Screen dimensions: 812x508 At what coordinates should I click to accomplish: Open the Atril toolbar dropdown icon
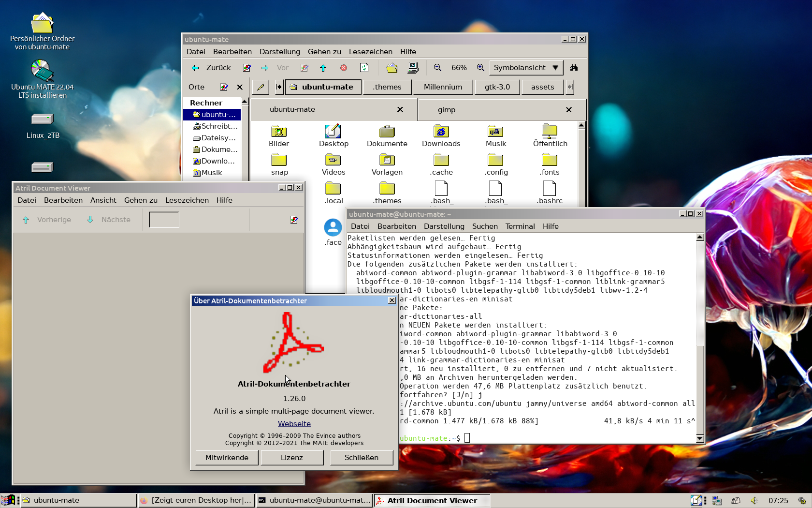[x=294, y=220]
